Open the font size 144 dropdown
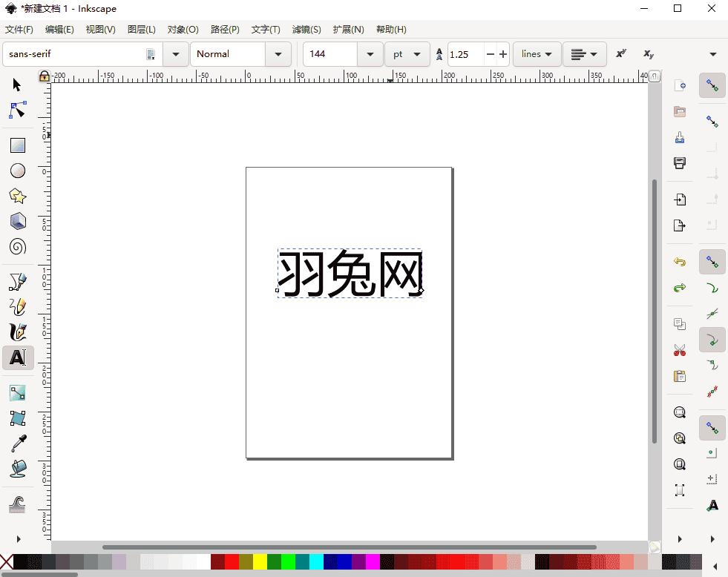The image size is (728, 577). click(370, 54)
